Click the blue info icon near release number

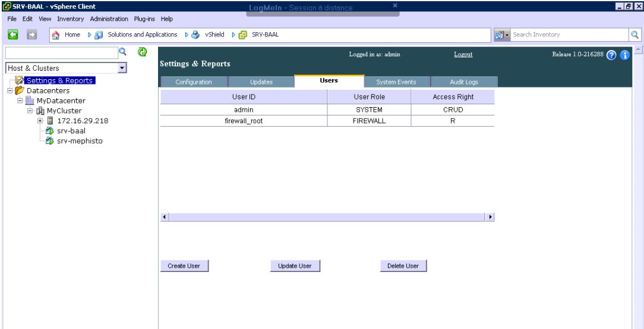tap(624, 55)
